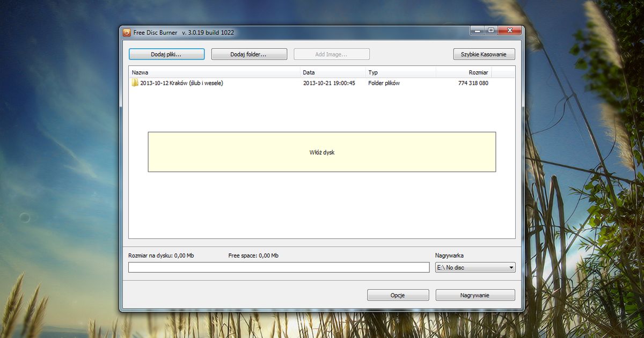644x338 pixels.
Task: Open the E:\ No disc recorder dropdown
Action: coord(474,267)
